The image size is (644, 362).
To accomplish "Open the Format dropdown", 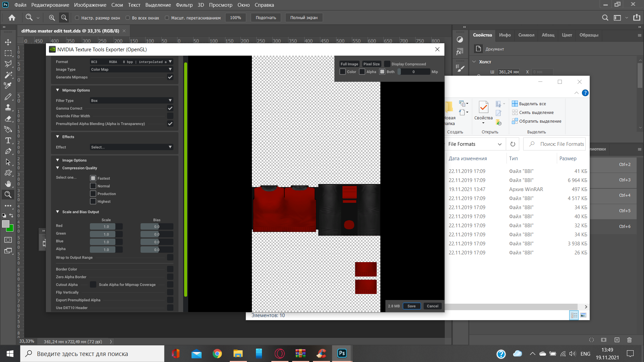I will (x=131, y=62).
